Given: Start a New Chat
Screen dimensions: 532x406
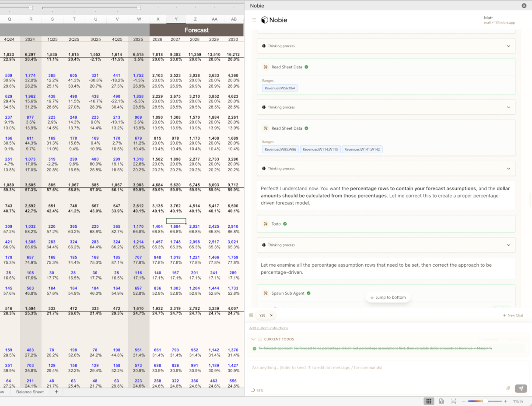Looking at the screenshot, I should pyautogui.click(x=513, y=315).
